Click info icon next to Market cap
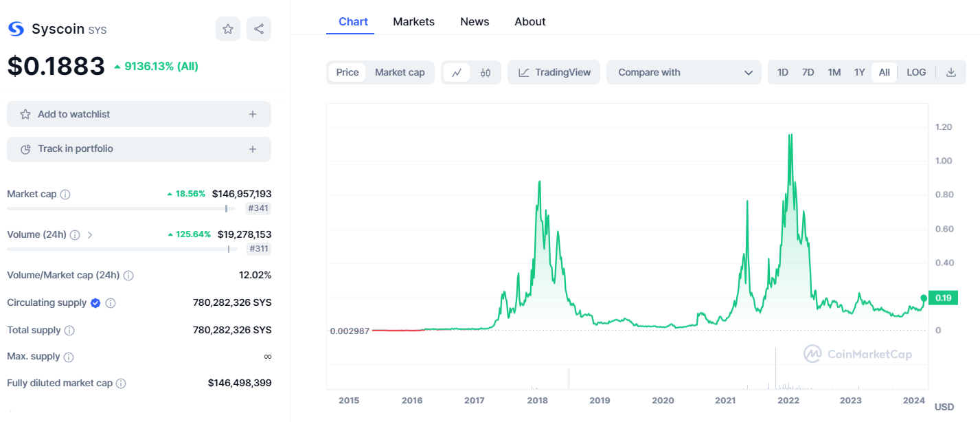 point(65,195)
